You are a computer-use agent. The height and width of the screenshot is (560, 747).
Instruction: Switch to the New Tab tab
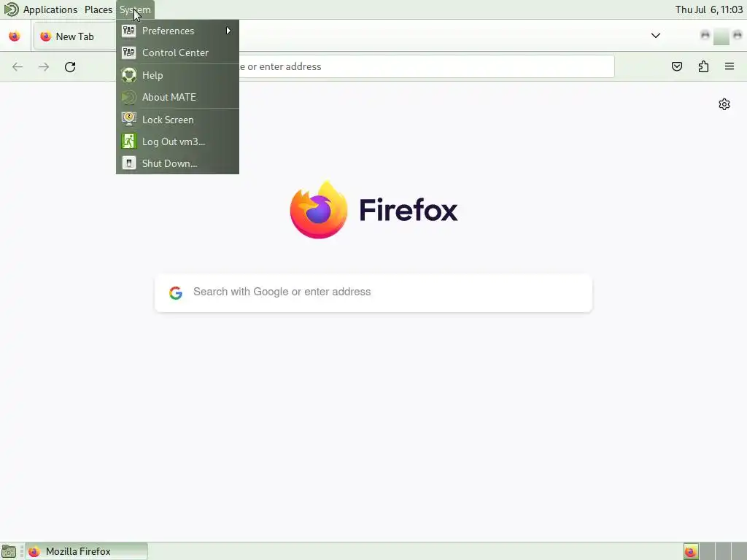click(x=74, y=36)
